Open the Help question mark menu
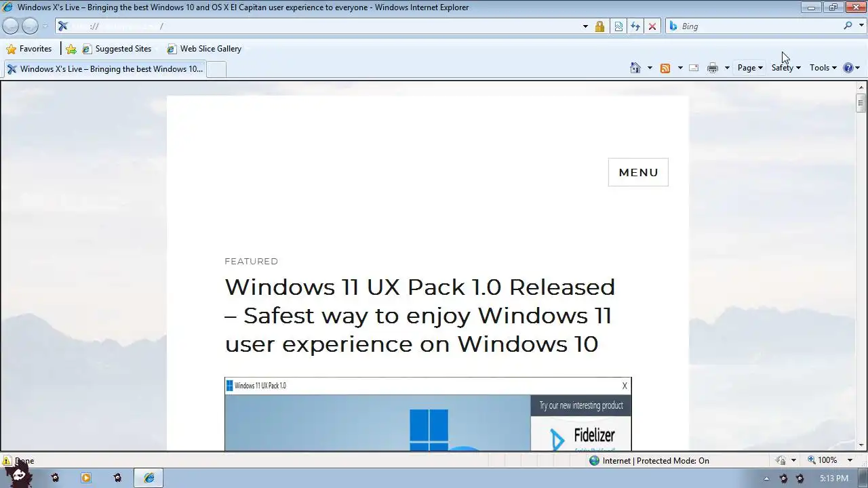This screenshot has width=868, height=488. tap(851, 68)
